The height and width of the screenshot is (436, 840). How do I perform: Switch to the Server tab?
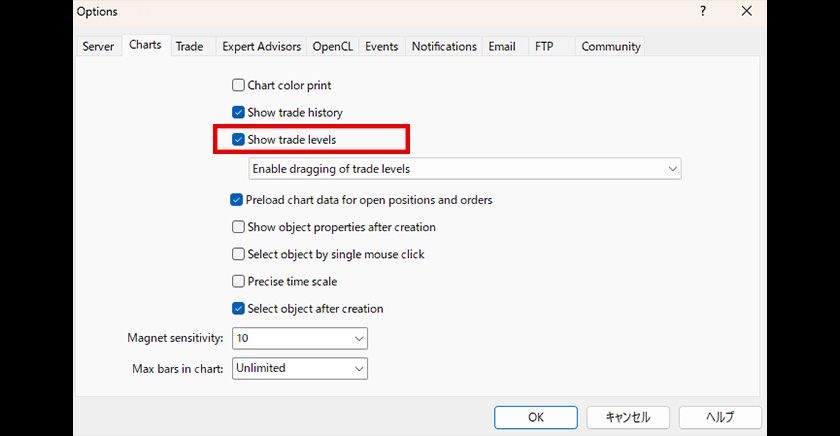[x=98, y=47]
